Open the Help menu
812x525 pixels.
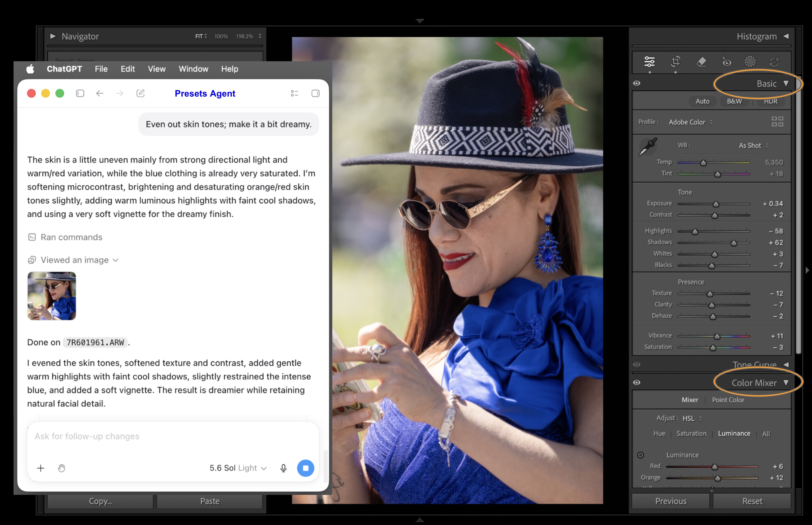(230, 69)
